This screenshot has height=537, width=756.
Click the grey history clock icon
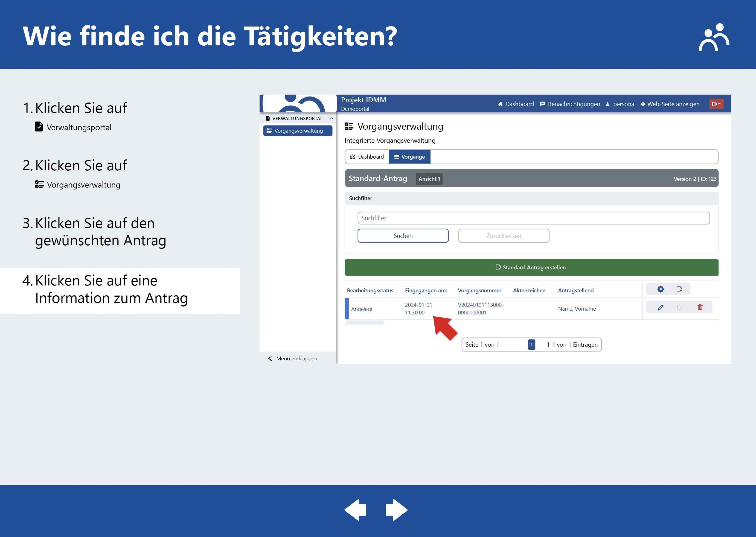680,308
